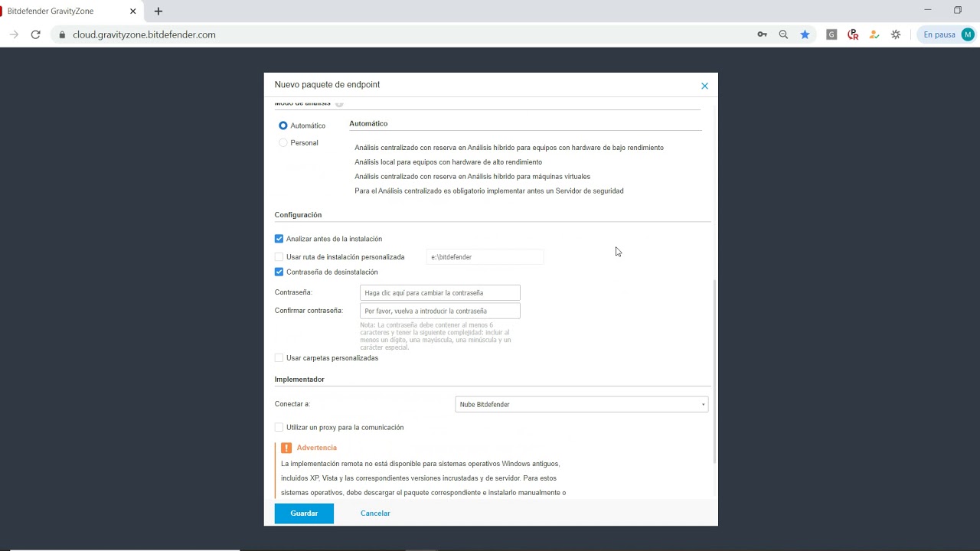Click the 'Conectar a:' label
This screenshot has width=980, height=551.
click(x=292, y=404)
